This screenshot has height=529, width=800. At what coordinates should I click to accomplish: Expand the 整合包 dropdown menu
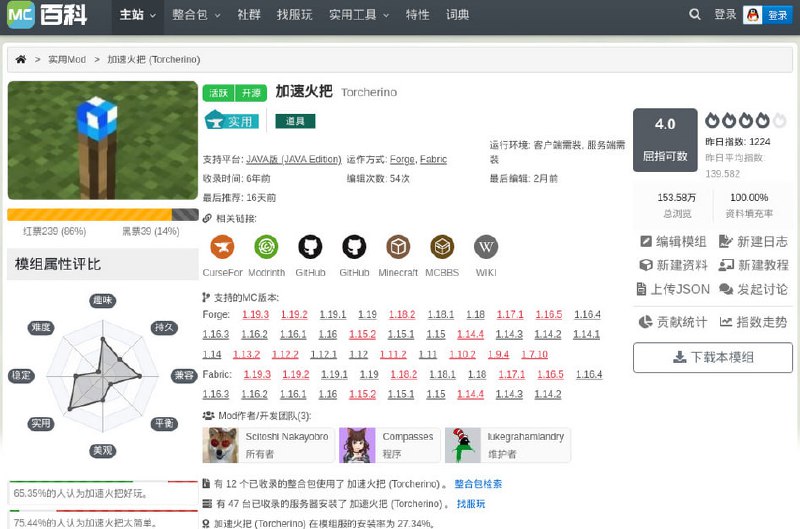pos(196,15)
